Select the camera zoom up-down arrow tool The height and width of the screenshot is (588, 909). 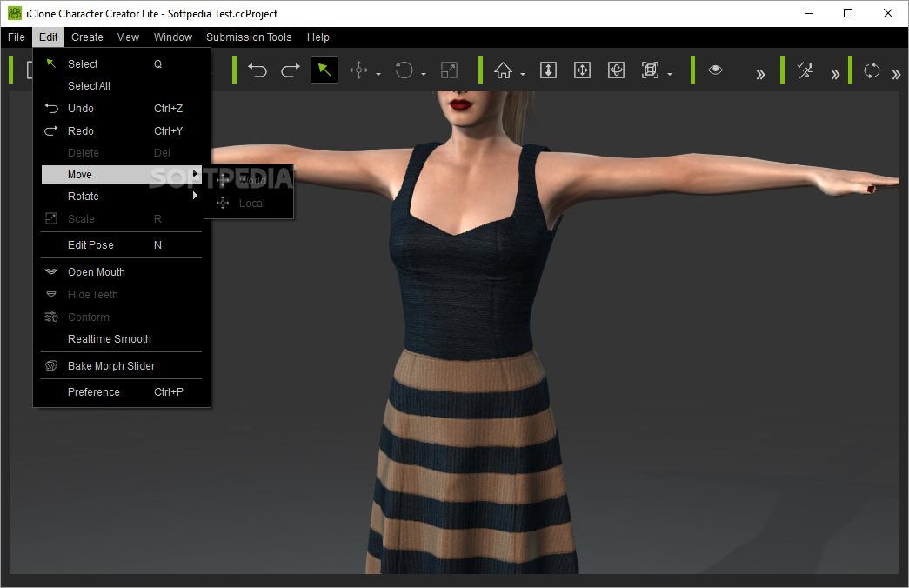(548, 70)
